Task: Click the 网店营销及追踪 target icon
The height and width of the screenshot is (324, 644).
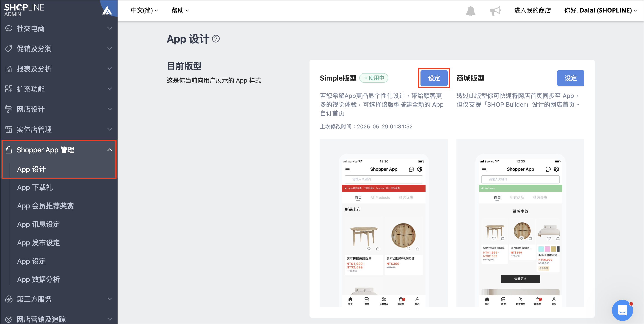Action: [9, 319]
